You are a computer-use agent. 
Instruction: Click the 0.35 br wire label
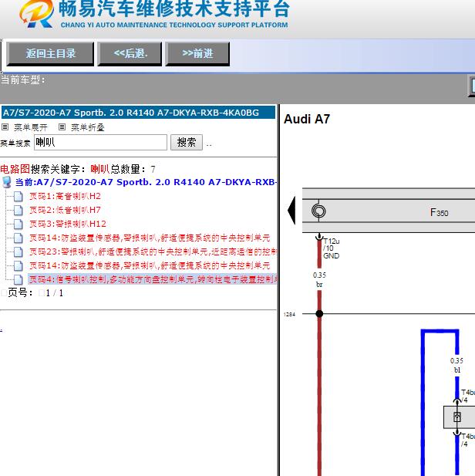319,279
